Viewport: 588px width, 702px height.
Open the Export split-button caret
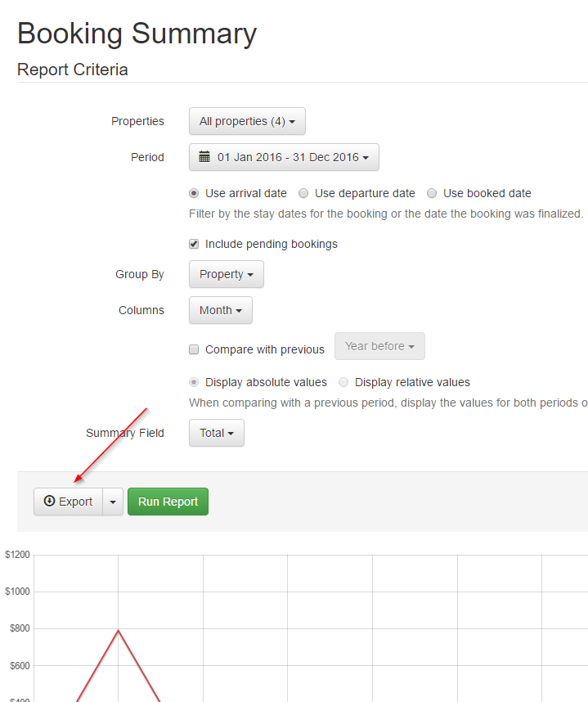113,502
